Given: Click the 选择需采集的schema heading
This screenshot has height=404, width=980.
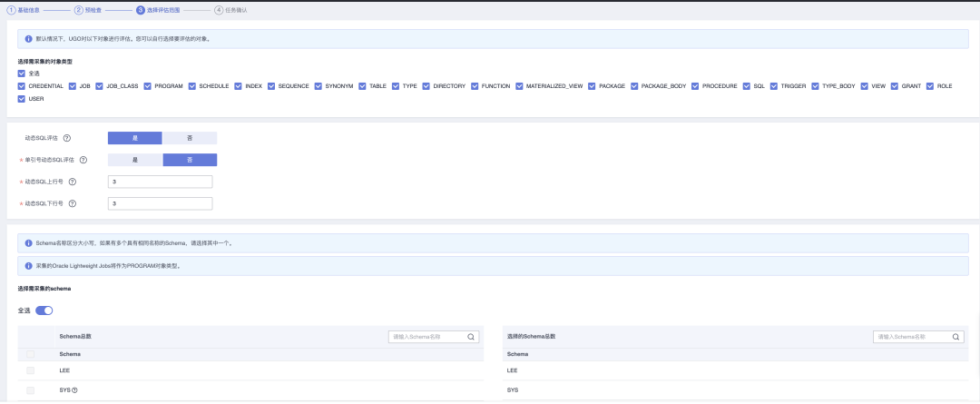Looking at the screenshot, I should (44, 289).
